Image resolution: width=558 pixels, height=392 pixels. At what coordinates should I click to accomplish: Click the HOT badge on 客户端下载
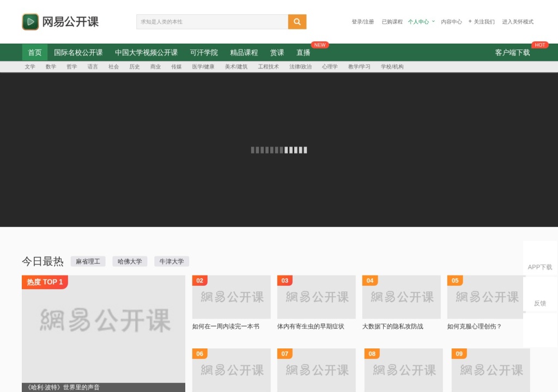[539, 45]
